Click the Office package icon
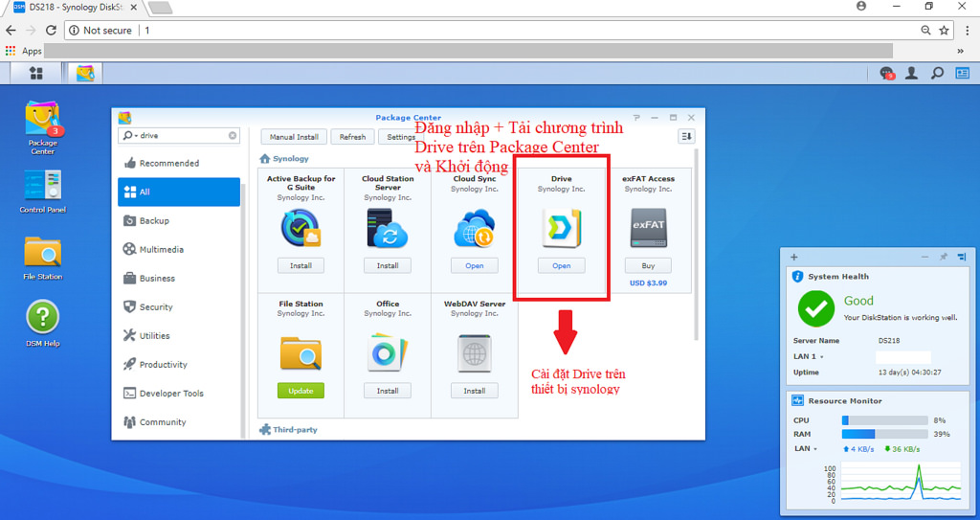Viewport: 980px width, 520px height. [x=388, y=353]
